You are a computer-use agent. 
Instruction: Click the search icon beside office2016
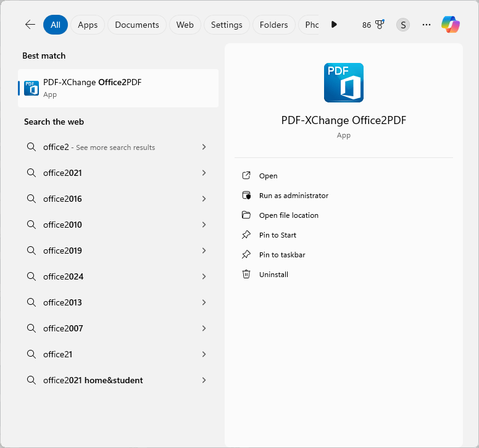tap(31, 199)
